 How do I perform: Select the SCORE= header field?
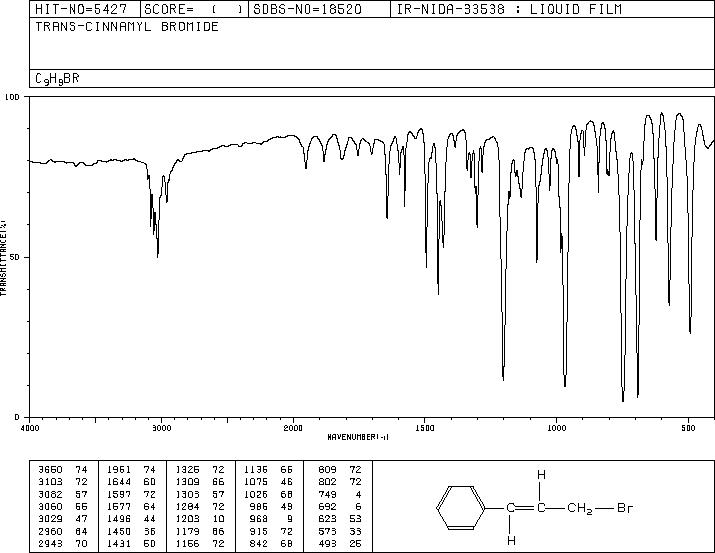(x=194, y=9)
